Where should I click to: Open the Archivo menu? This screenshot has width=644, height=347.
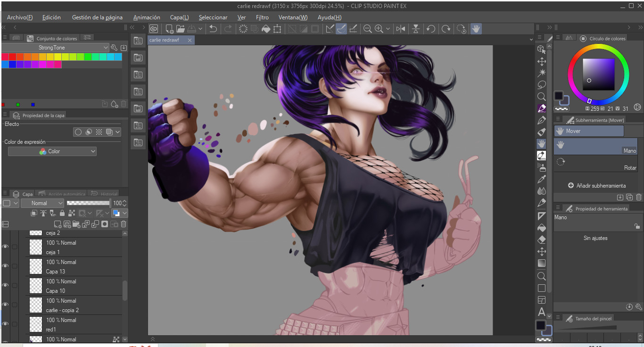click(x=20, y=17)
